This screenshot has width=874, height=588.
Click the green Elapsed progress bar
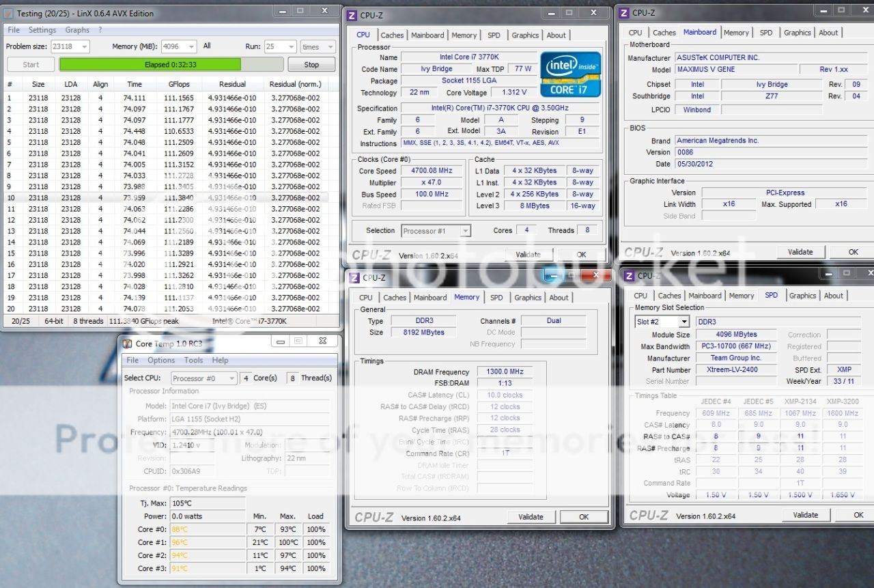click(x=150, y=64)
